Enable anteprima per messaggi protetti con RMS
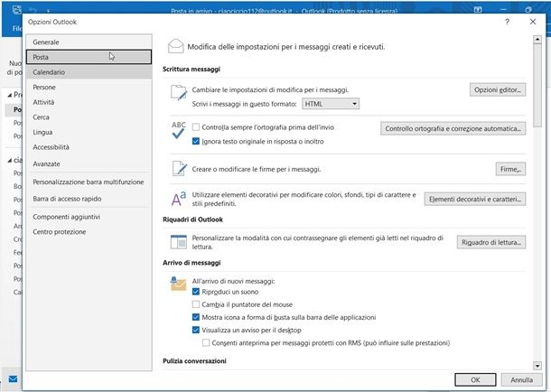551x392 pixels. 206,342
